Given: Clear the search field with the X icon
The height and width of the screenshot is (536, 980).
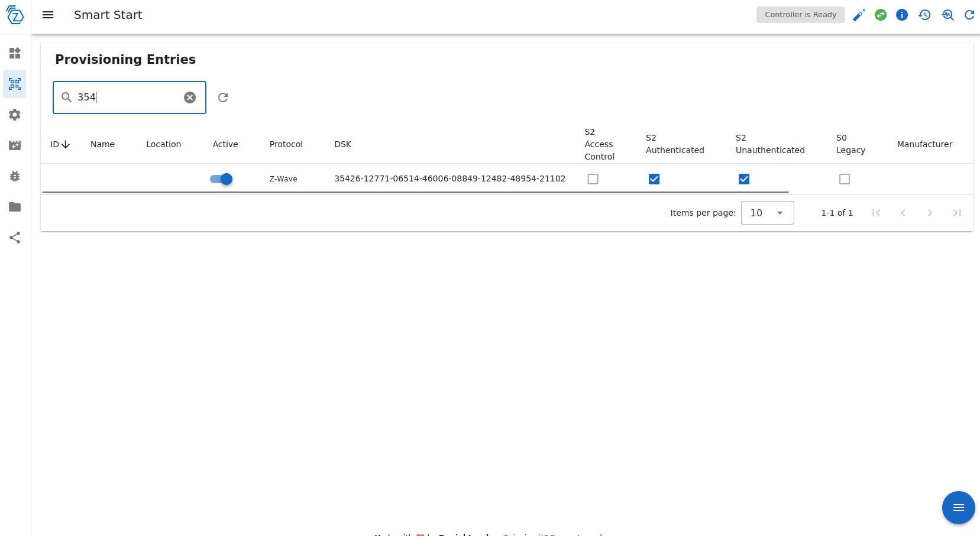Looking at the screenshot, I should [190, 98].
